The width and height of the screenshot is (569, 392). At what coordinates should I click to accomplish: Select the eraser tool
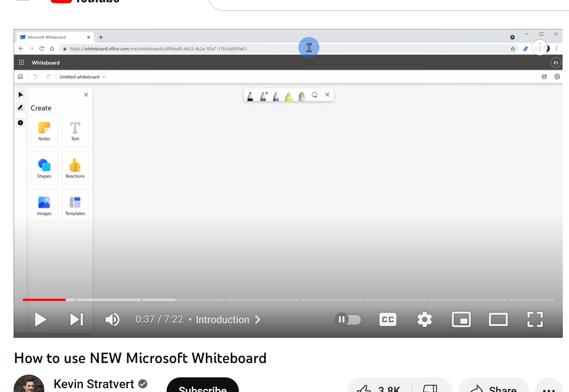tap(302, 96)
